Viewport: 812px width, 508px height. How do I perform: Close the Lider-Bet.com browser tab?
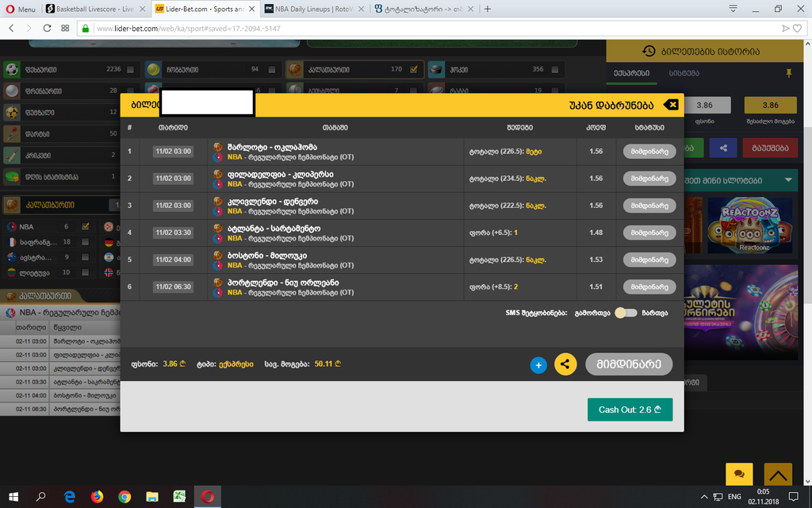pos(252,9)
